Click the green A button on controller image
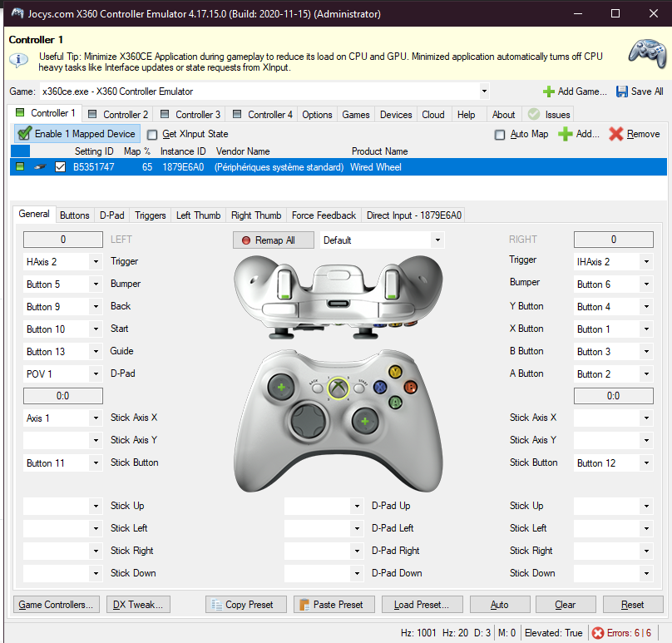Viewport: 672px width, 643px height. [395, 402]
